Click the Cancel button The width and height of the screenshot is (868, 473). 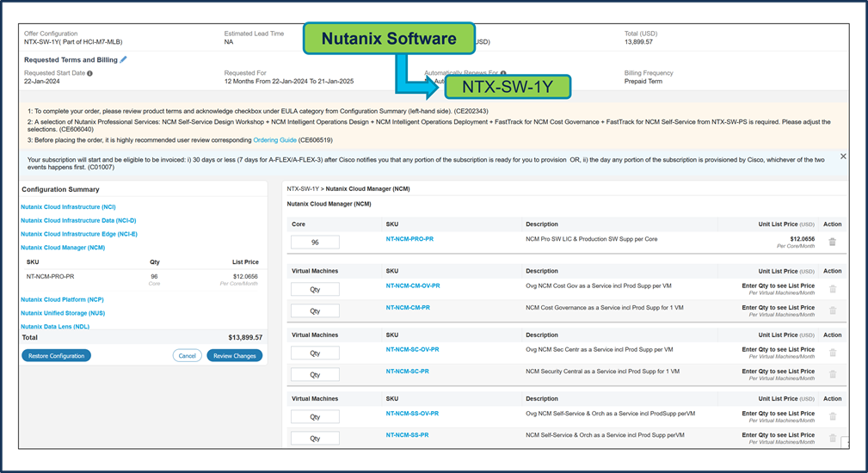[188, 356]
